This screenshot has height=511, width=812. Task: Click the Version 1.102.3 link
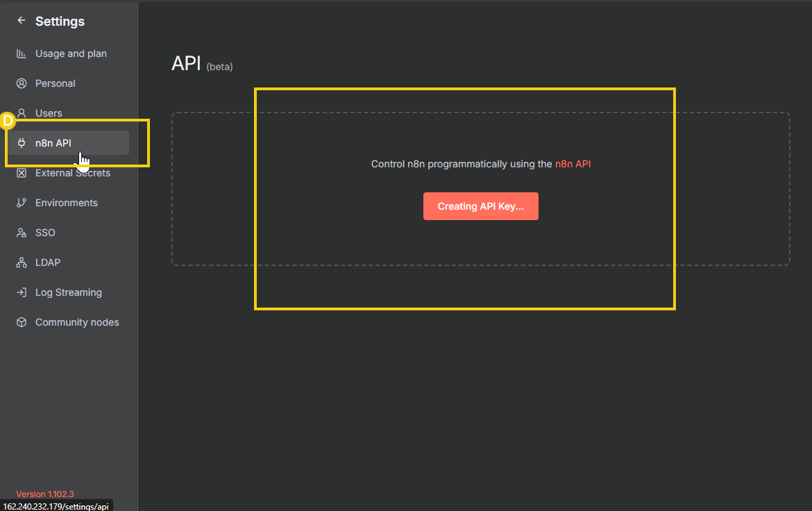coord(45,494)
